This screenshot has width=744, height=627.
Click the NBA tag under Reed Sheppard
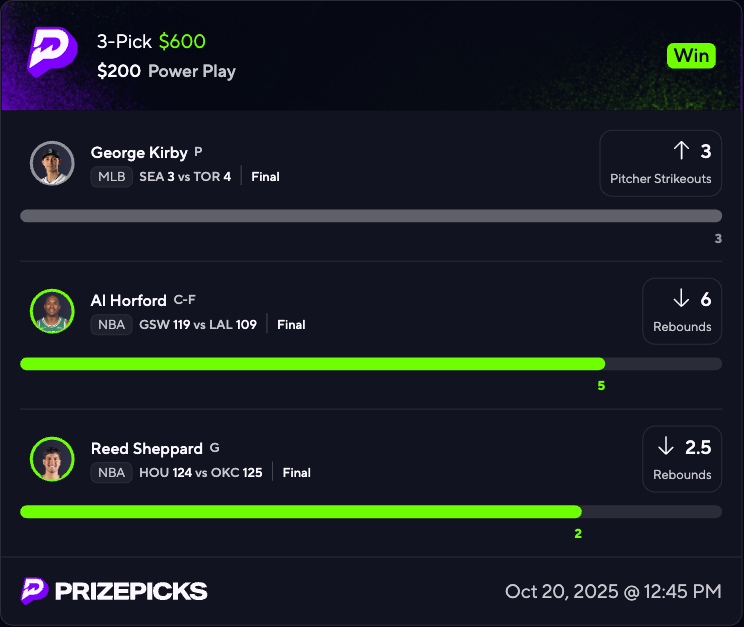tap(111, 473)
